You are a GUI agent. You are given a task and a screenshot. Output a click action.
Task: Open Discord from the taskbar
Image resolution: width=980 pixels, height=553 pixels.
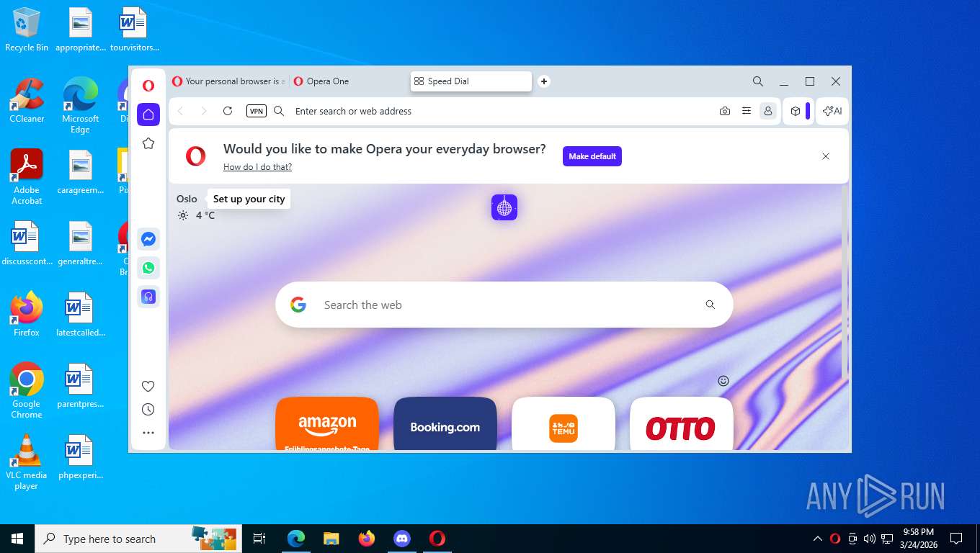tap(402, 539)
